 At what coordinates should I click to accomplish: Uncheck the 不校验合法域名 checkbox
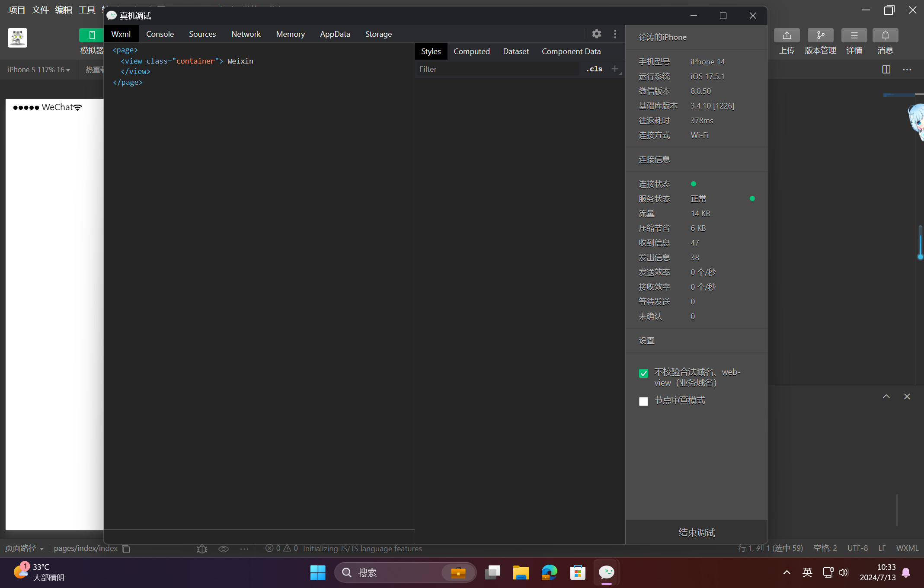[643, 373]
